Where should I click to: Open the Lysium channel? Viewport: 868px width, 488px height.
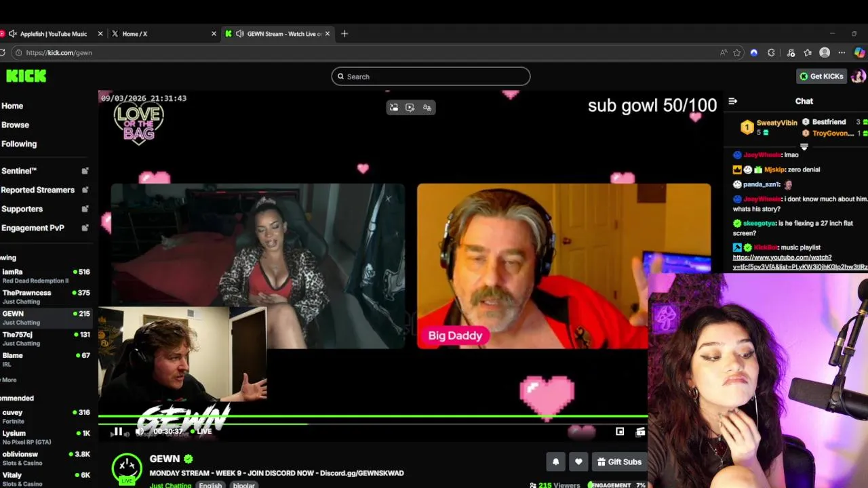pyautogui.click(x=46, y=437)
